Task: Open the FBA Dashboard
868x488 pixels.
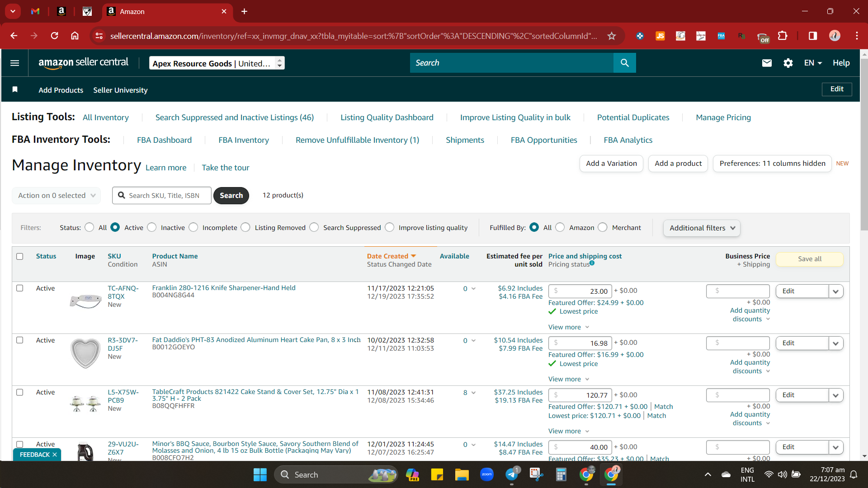Action: coord(165,140)
